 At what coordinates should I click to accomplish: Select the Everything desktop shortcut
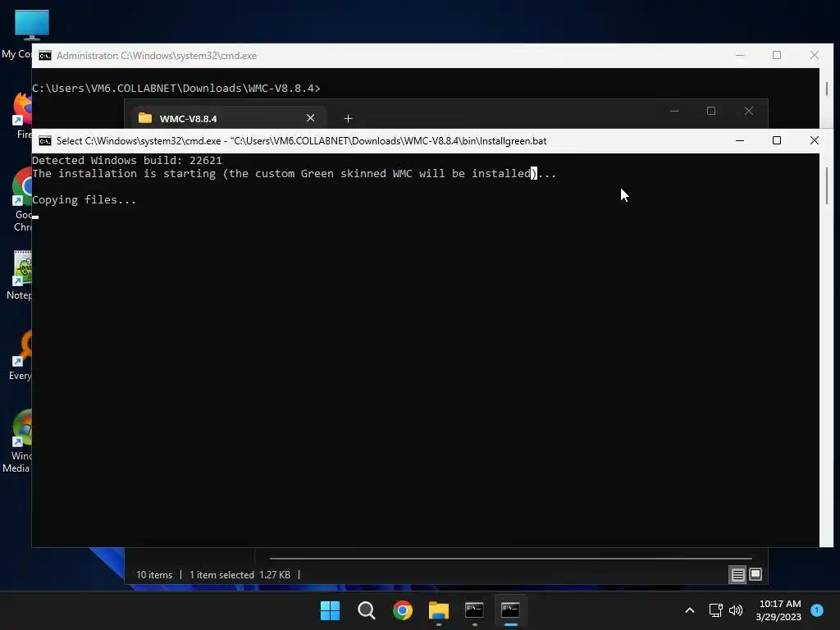click(22, 355)
